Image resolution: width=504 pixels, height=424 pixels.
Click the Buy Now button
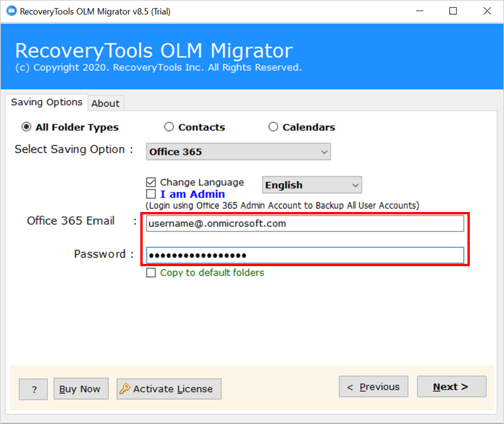click(x=81, y=389)
